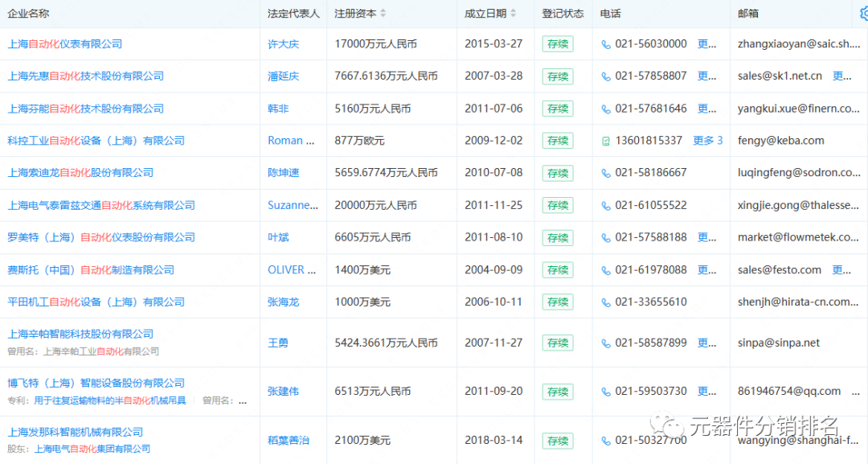This screenshot has height=464, width=868.
Task: Click phone icon for 021-58587899
Action: coord(606,343)
